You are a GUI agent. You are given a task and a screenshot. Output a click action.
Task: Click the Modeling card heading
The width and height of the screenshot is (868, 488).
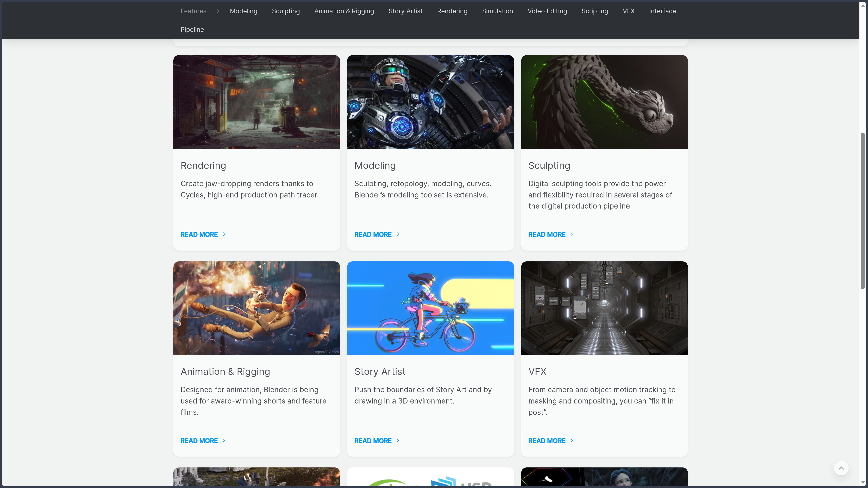(375, 166)
